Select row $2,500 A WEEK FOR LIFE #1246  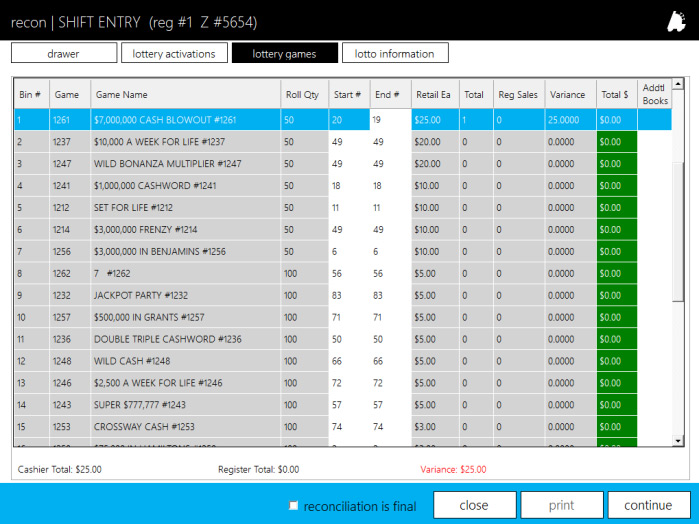pyautogui.click(x=342, y=383)
